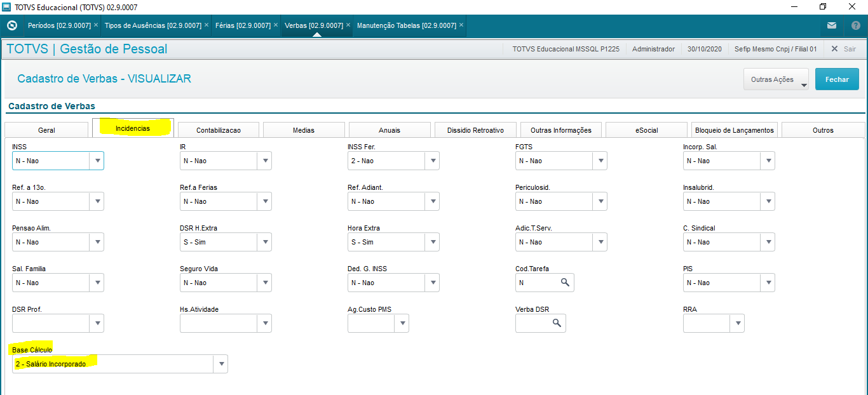Click the Verba DSR input field

click(532, 323)
